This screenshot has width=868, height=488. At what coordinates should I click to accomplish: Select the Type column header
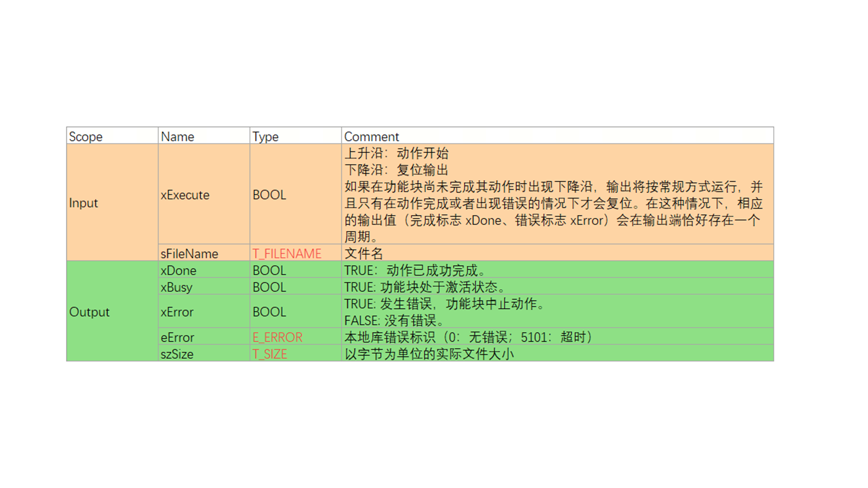(x=265, y=136)
